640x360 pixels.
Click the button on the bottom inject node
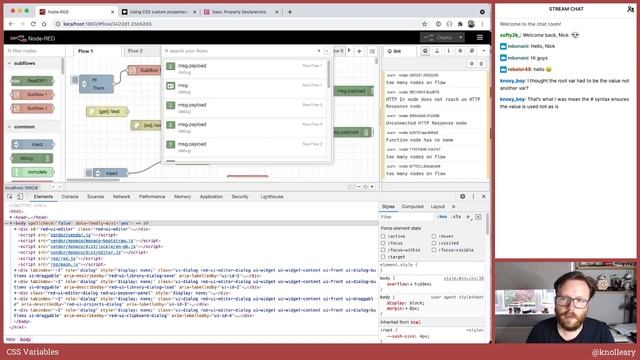(88, 173)
